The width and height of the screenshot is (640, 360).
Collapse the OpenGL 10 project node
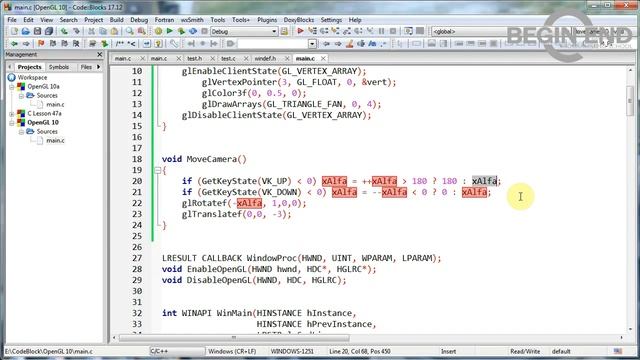coord(12,122)
